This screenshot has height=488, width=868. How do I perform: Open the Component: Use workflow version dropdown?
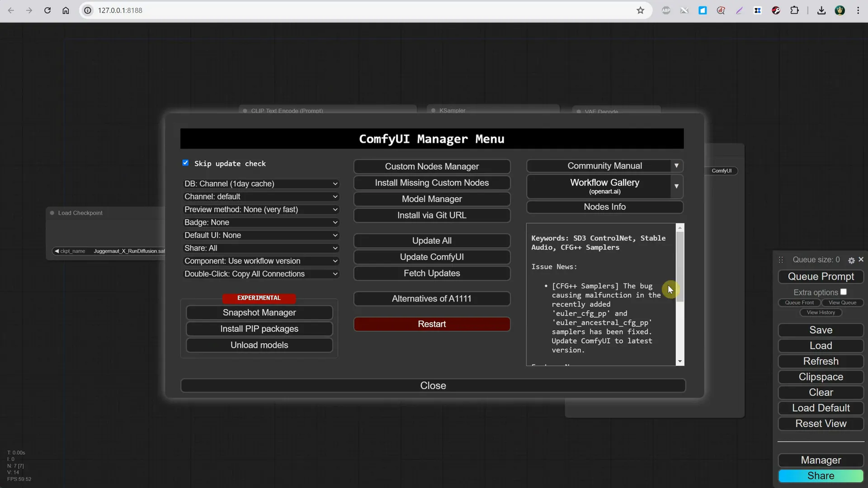[x=261, y=261]
